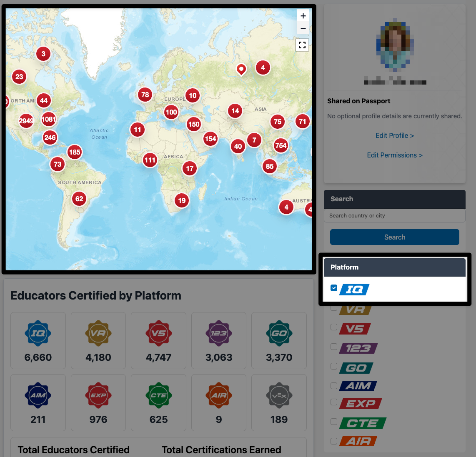Open the 23 cluster marker
The image size is (476, 457).
coord(19,77)
